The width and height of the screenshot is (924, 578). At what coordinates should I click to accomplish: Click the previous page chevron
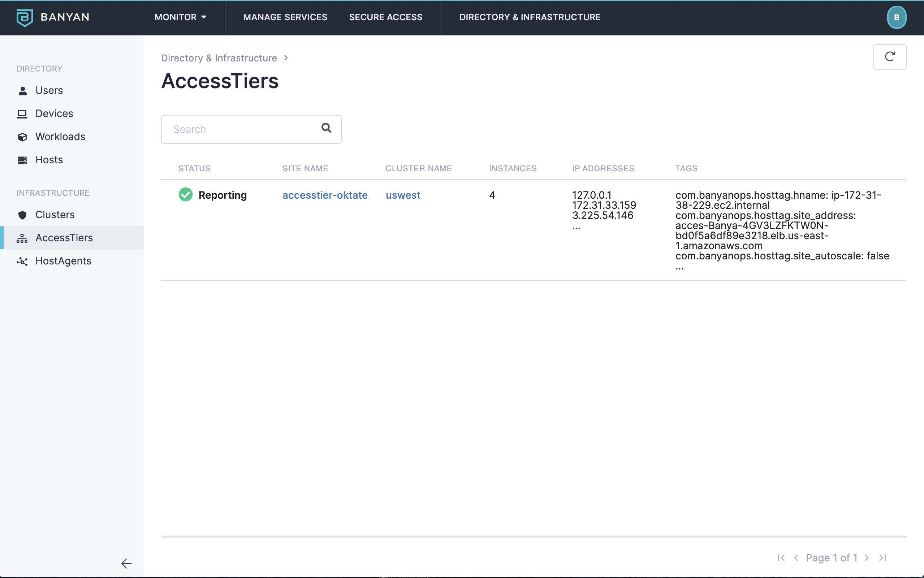coord(796,558)
